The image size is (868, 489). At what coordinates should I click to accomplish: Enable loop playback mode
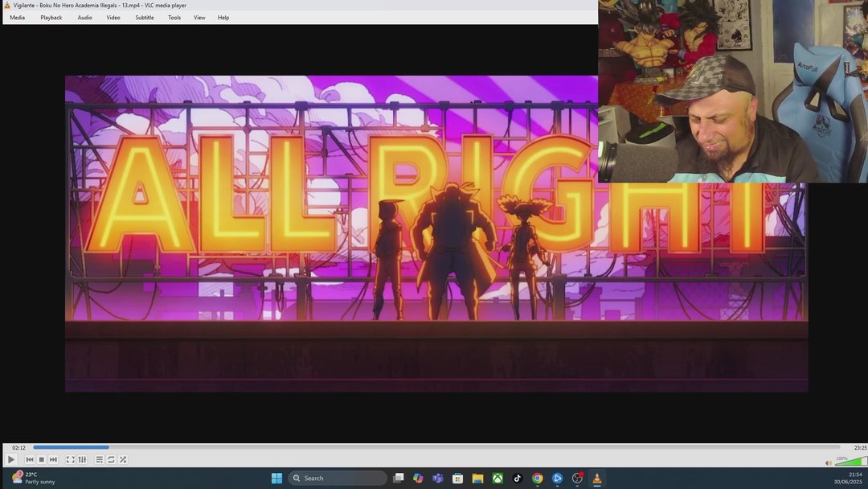(110, 459)
